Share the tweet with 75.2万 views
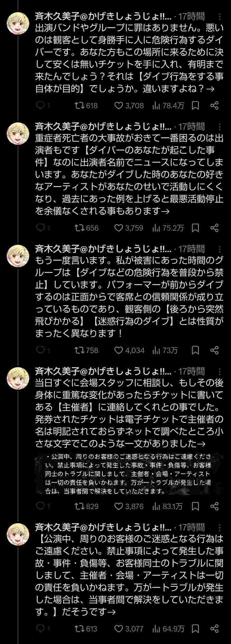 click(x=214, y=228)
